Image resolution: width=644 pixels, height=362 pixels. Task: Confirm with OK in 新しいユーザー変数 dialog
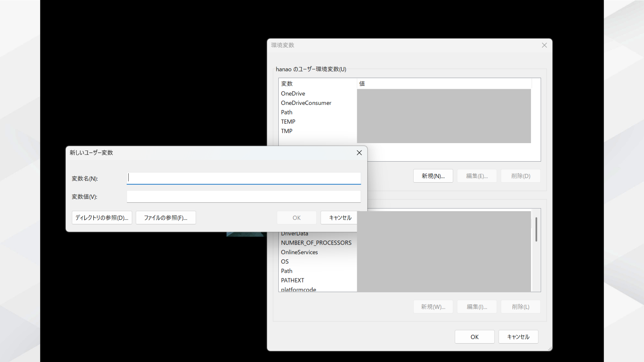click(297, 218)
